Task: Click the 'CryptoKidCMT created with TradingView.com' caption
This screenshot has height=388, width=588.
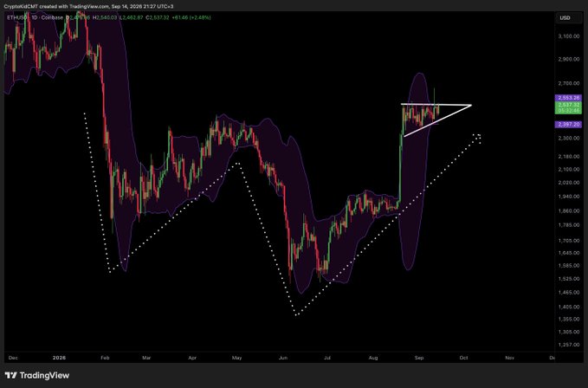Action: point(56,6)
